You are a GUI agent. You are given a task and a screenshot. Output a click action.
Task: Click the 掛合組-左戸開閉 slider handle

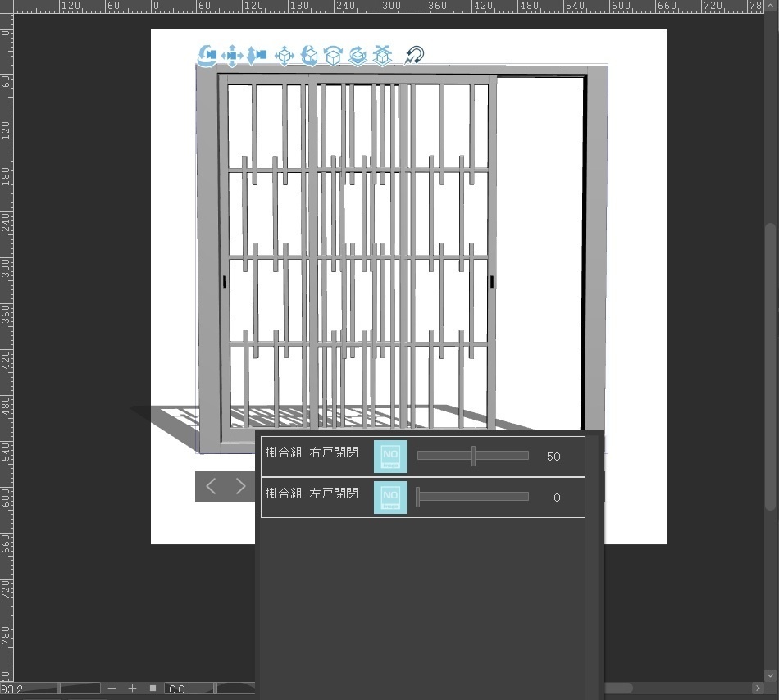point(418,497)
